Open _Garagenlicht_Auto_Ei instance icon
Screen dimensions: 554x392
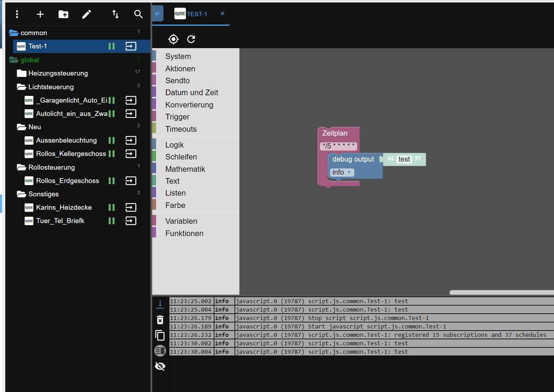coord(131,100)
